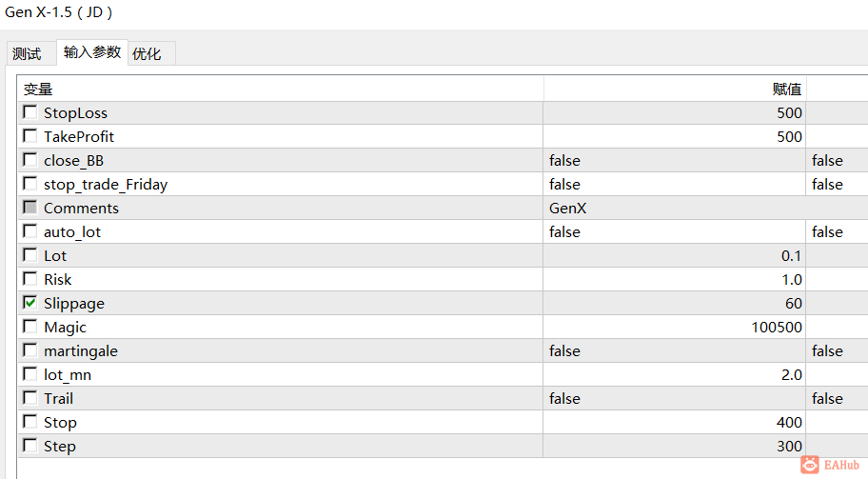Click the EAHub logo icon

click(810, 463)
